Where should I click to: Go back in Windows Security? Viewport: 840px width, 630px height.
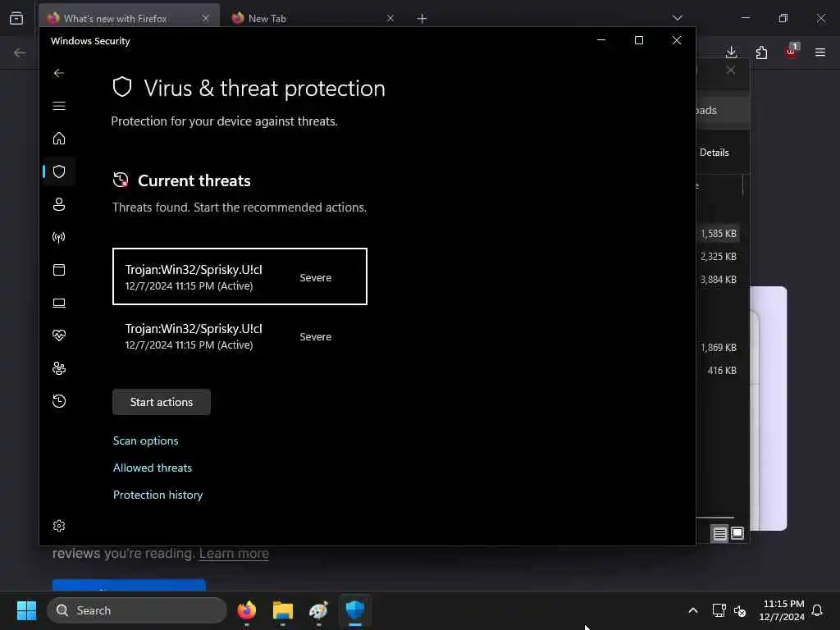(59, 73)
